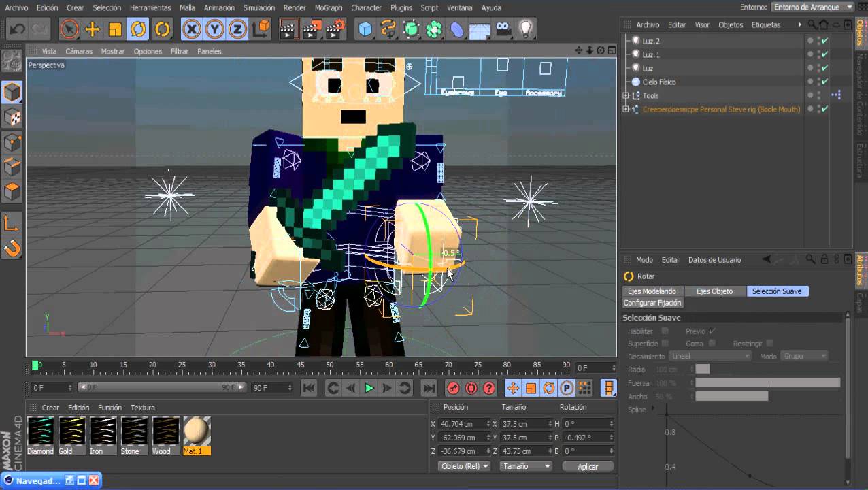Toggle the Restringir checkbox
This screenshot has height=490, width=868.
click(769, 344)
